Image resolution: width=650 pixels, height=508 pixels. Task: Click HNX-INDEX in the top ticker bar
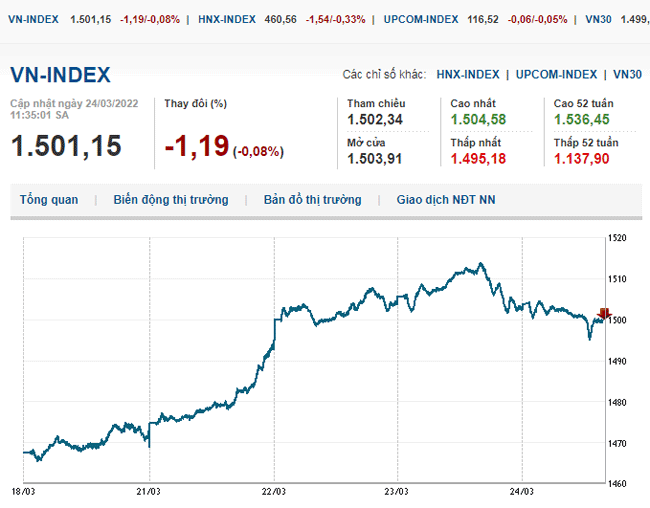click(227, 19)
